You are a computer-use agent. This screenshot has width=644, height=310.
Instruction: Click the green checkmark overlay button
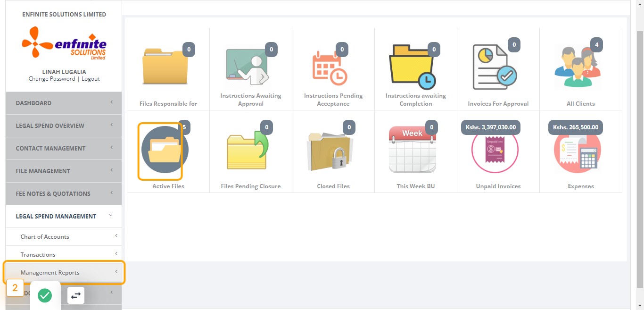45,295
